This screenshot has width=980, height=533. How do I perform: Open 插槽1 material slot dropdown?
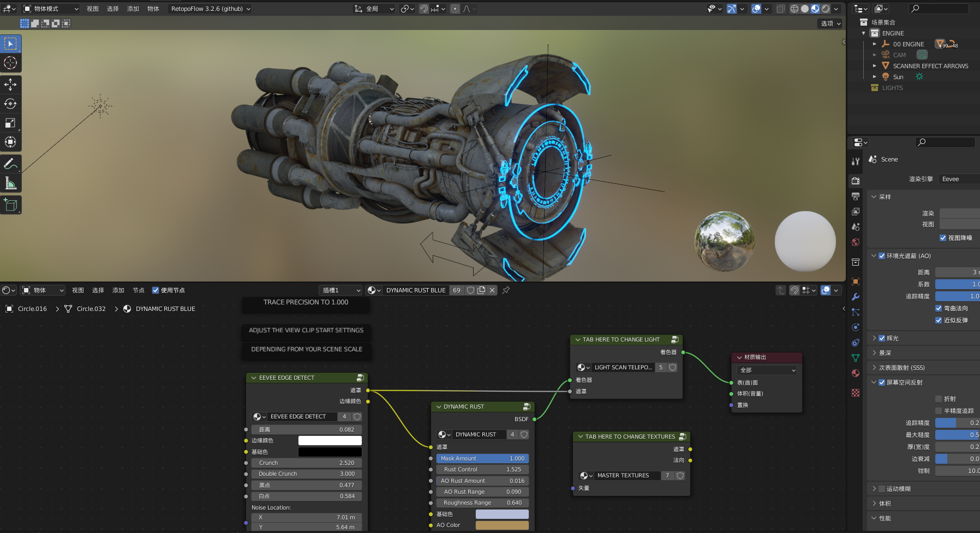(x=340, y=290)
